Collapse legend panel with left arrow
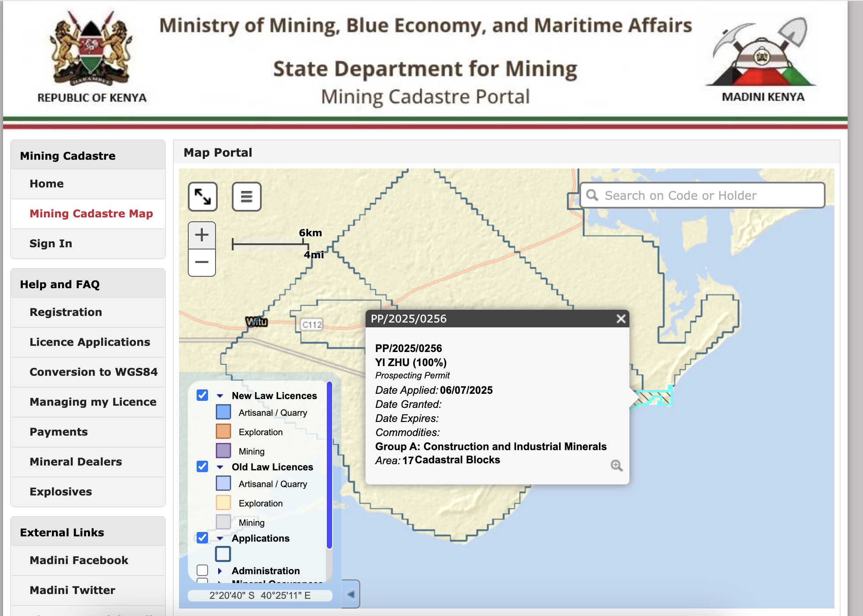863x616 pixels. click(x=351, y=594)
